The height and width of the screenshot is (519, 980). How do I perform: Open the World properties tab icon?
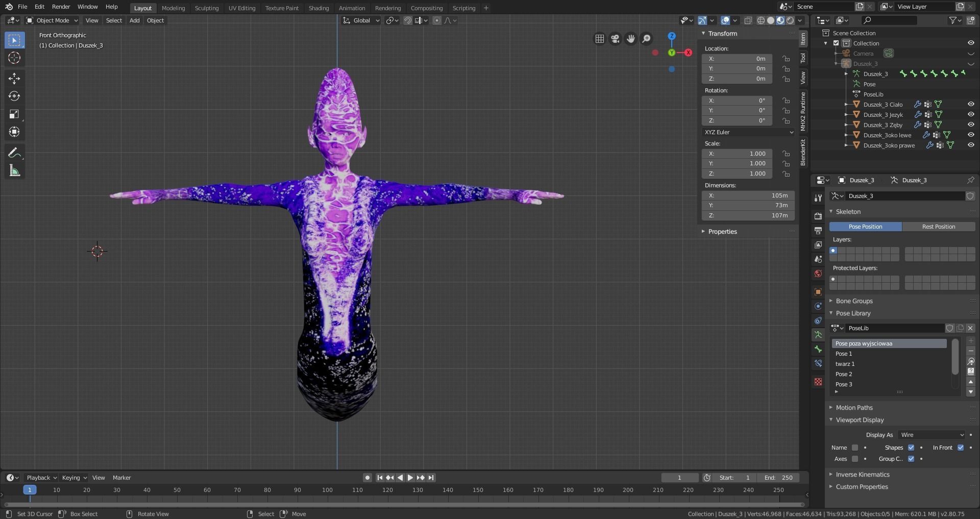coord(818,274)
